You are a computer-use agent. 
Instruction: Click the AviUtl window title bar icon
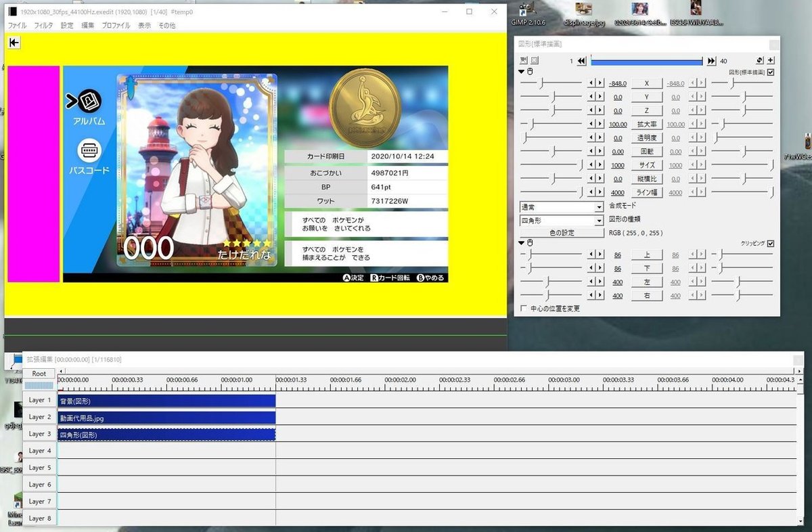click(x=12, y=12)
